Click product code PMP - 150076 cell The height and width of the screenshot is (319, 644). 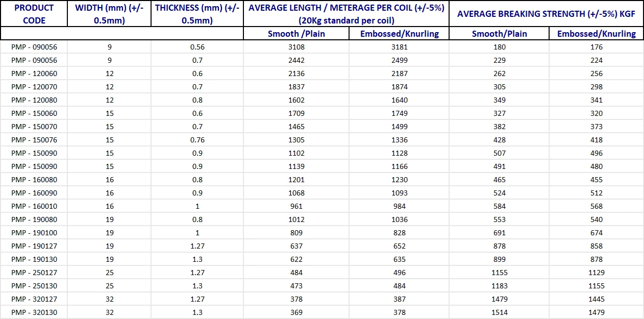click(34, 140)
